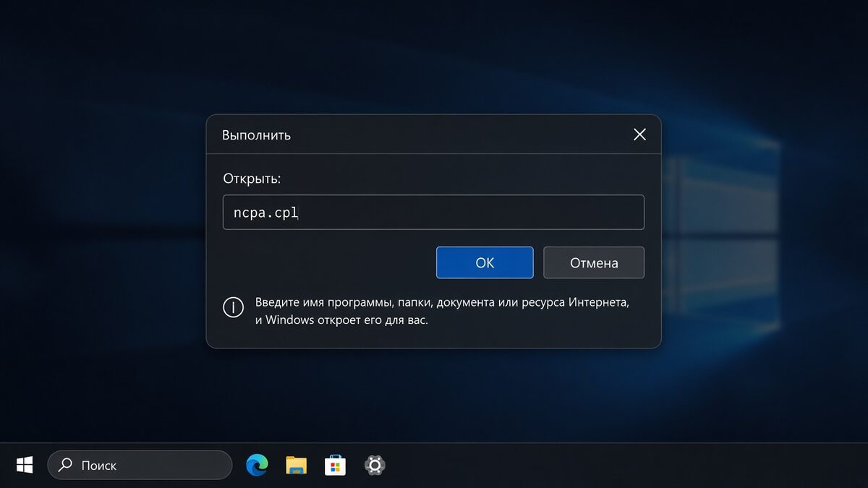Cancel the Run dialog with Отмена

(594, 262)
